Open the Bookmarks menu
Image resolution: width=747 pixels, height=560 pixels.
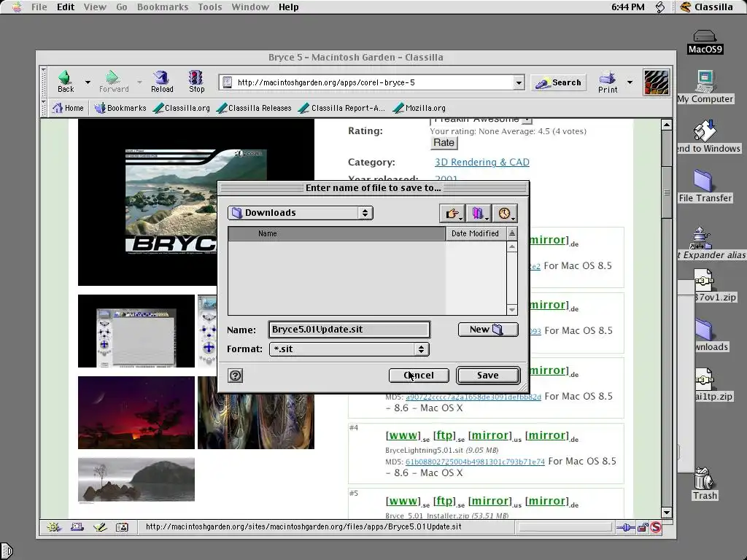pos(163,7)
